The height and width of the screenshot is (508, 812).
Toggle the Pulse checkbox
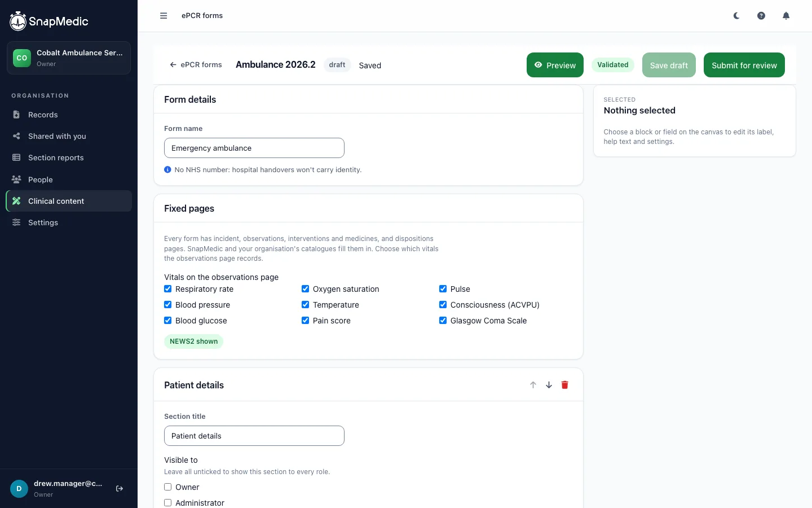pyautogui.click(x=443, y=289)
